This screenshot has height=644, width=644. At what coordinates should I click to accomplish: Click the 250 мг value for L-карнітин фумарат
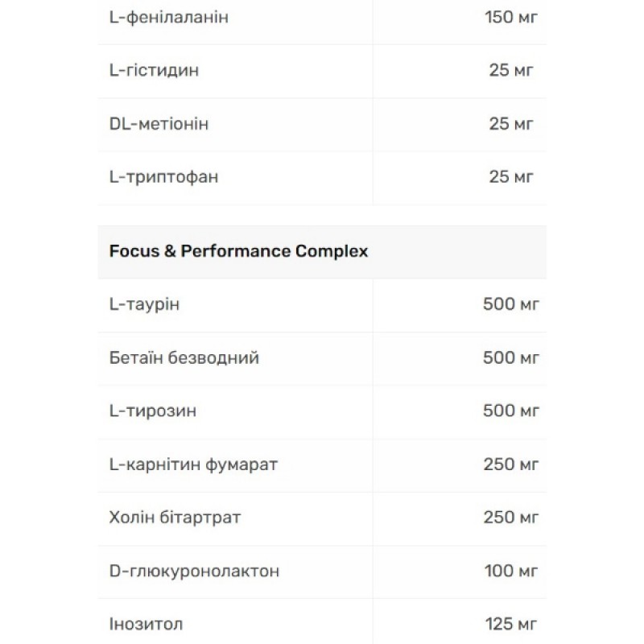(510, 464)
